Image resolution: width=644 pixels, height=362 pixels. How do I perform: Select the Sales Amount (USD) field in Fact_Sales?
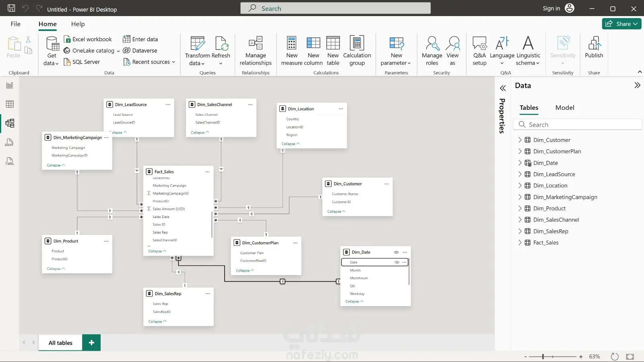169,209
